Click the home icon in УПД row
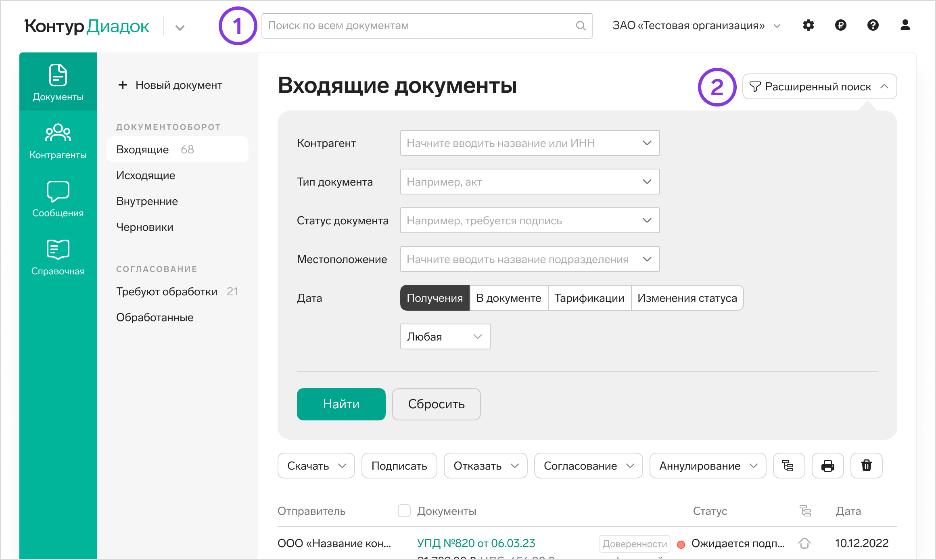The image size is (936, 560). (x=804, y=543)
